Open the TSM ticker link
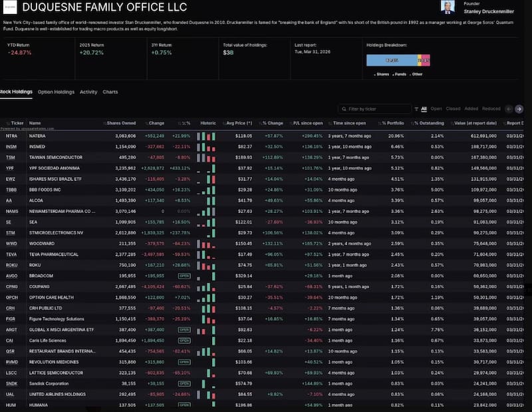The image size is (532, 412). pos(11,157)
